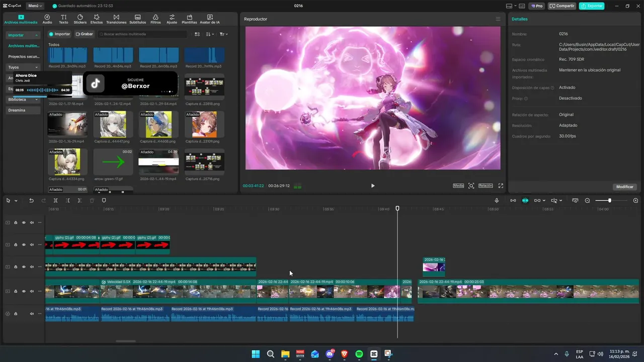Open the Efectos panel

pos(97,19)
